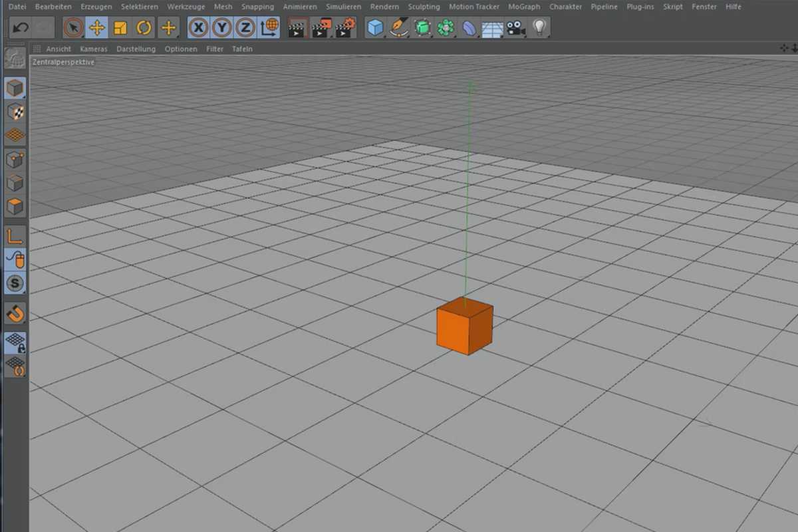Open the viewport Darstellung menu
The height and width of the screenshot is (532, 798).
click(x=136, y=49)
